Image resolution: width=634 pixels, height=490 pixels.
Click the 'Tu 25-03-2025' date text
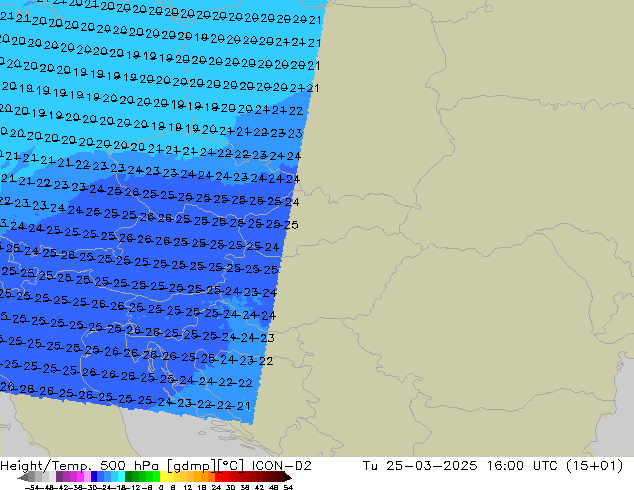click(420, 466)
